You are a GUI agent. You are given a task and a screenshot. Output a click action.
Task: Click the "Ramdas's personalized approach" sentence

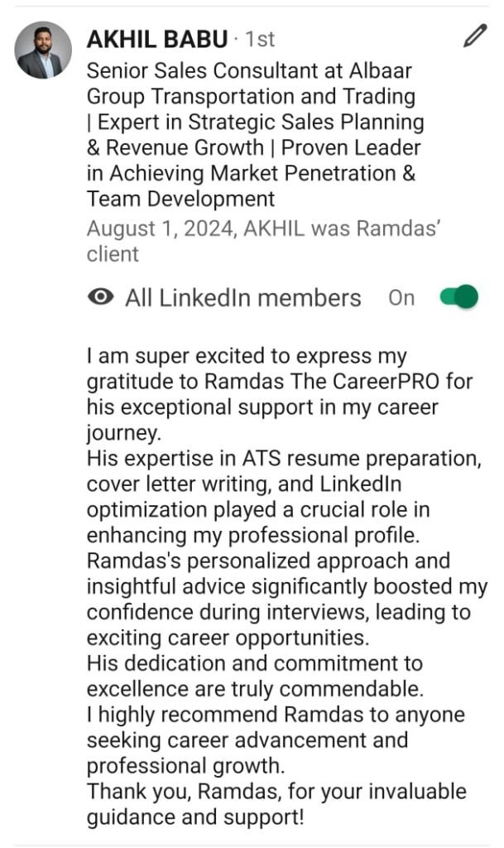[268, 561]
